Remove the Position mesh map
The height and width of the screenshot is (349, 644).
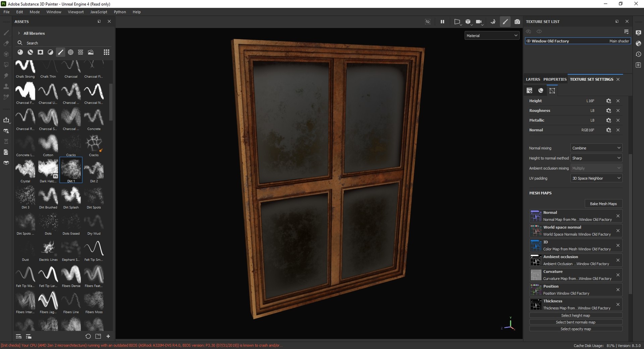618,290
